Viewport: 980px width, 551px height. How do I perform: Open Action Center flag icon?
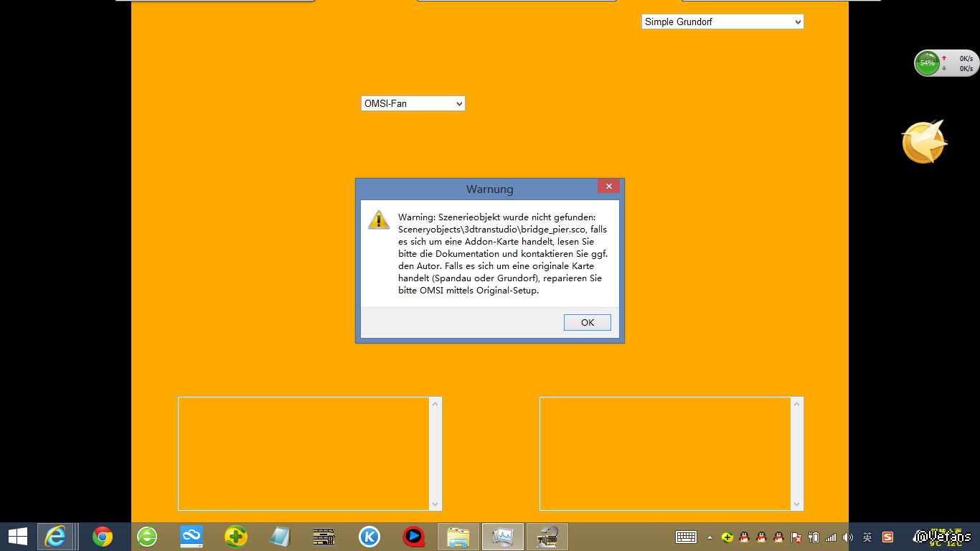pyautogui.click(x=796, y=537)
